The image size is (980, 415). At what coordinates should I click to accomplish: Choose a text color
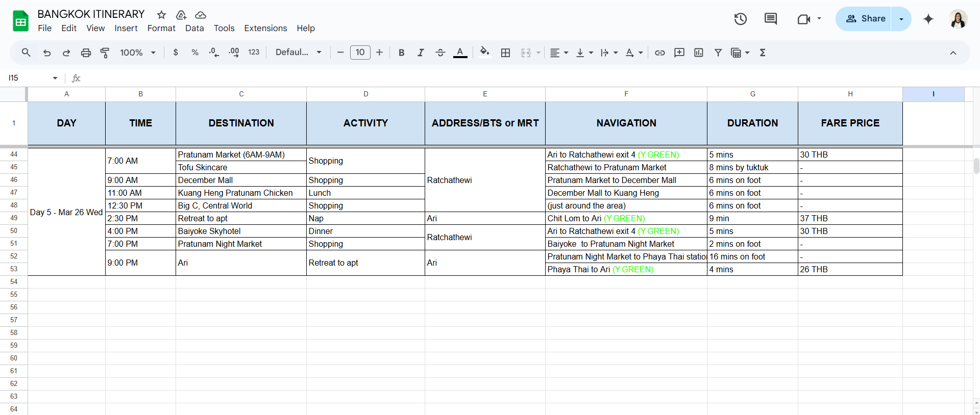[460, 53]
